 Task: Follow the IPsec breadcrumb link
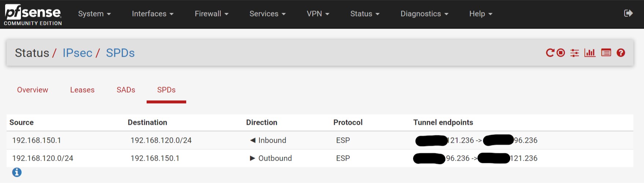point(77,53)
